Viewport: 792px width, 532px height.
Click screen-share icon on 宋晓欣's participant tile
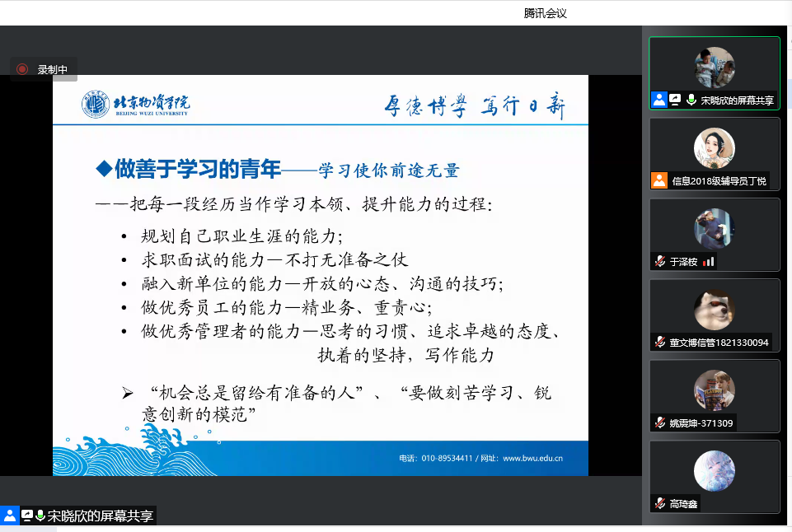[x=676, y=100]
